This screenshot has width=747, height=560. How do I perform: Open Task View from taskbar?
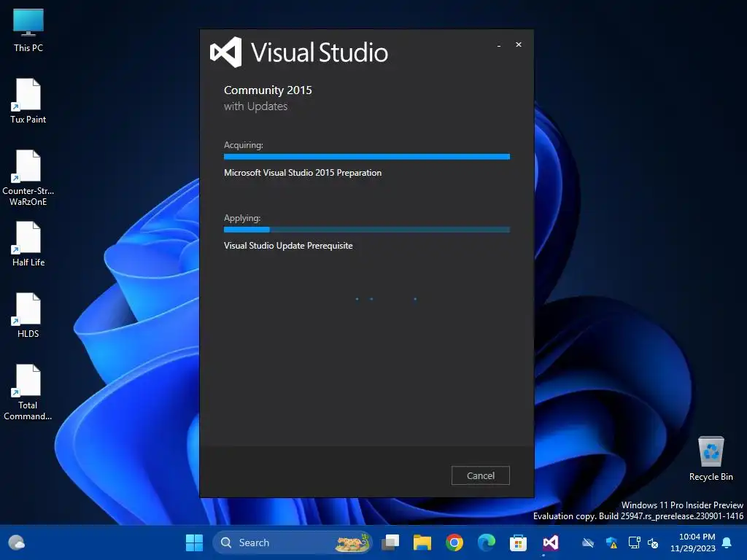point(390,542)
